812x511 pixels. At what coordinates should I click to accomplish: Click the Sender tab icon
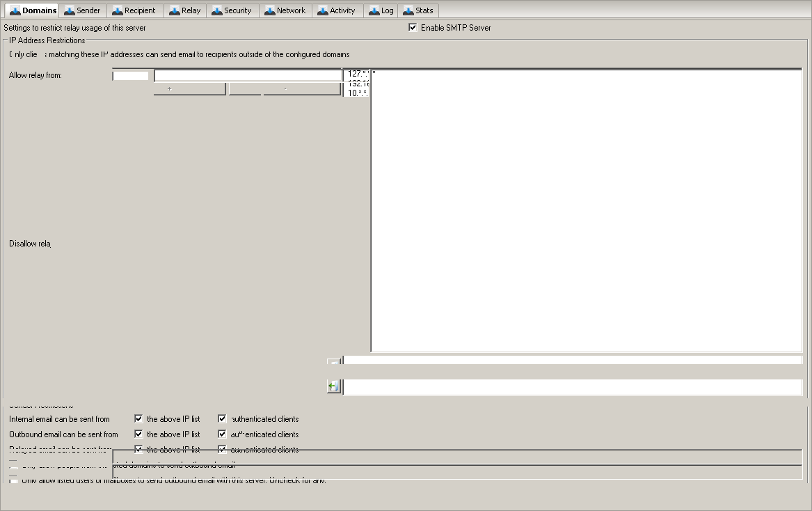pos(70,10)
